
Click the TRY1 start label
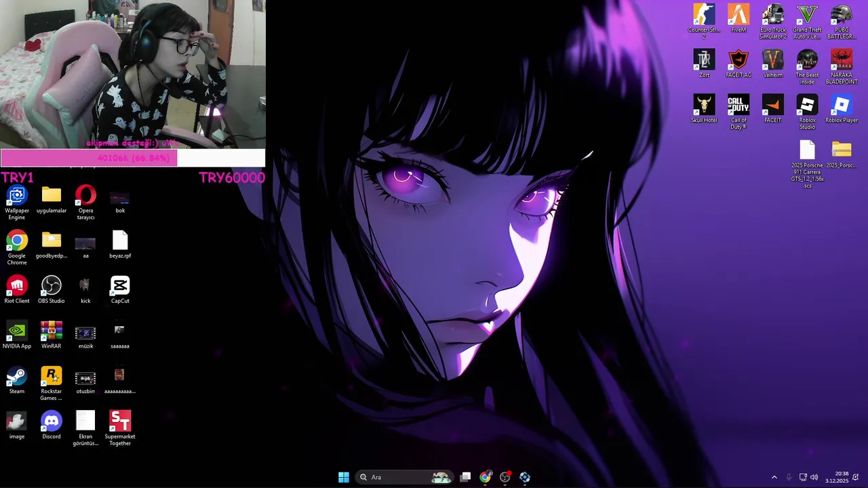(17, 178)
